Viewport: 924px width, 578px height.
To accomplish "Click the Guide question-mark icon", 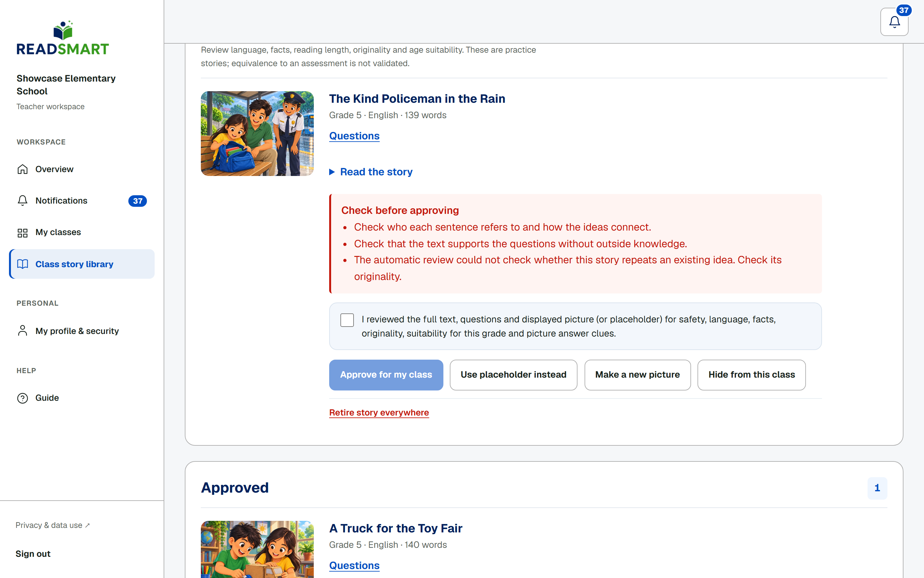I will 22,398.
